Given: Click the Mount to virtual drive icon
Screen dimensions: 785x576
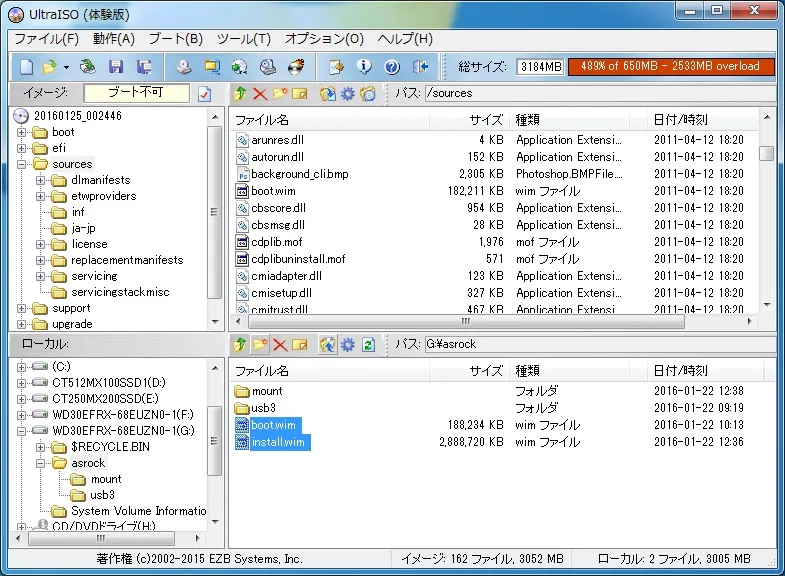Looking at the screenshot, I should point(268,67).
